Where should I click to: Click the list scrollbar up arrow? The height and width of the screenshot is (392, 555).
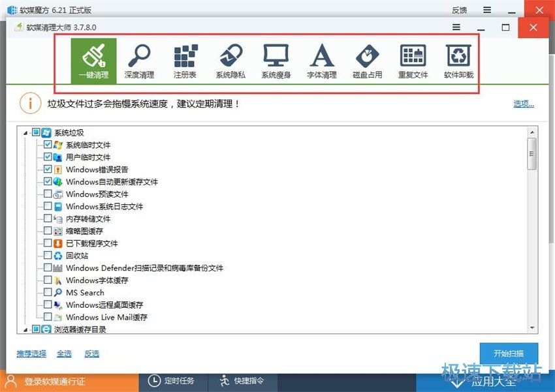(x=532, y=132)
